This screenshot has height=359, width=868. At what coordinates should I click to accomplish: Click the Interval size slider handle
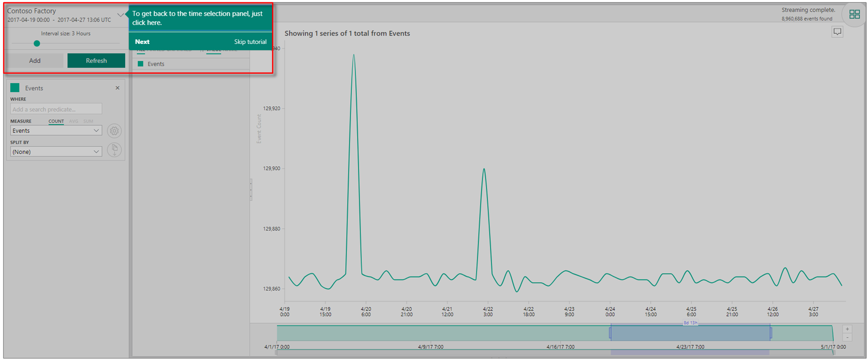coord(37,43)
